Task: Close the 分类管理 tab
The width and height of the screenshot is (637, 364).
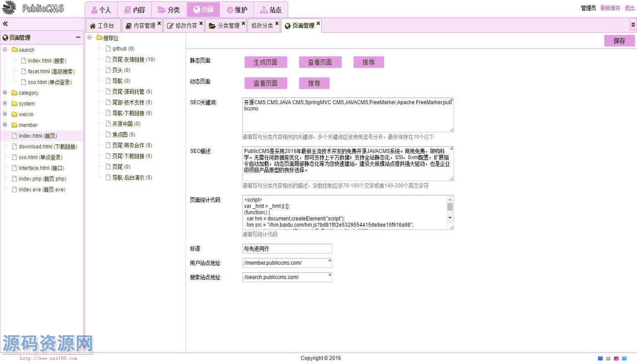Action: click(x=243, y=23)
